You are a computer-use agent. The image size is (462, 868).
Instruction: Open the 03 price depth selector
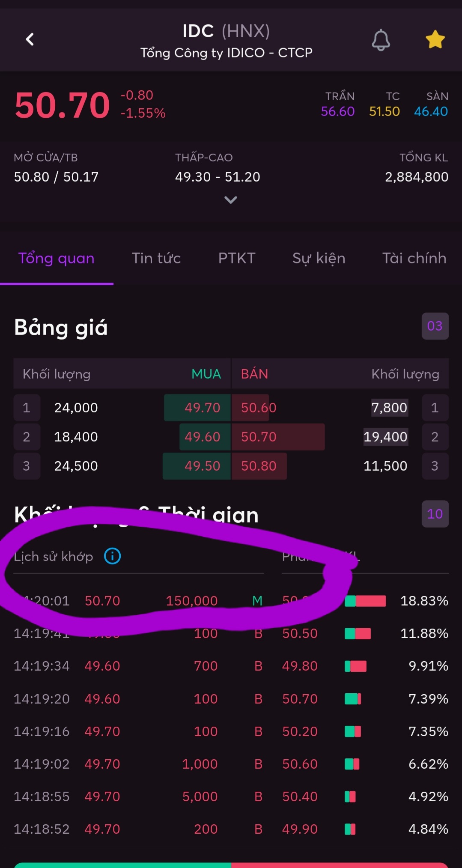[x=435, y=326]
